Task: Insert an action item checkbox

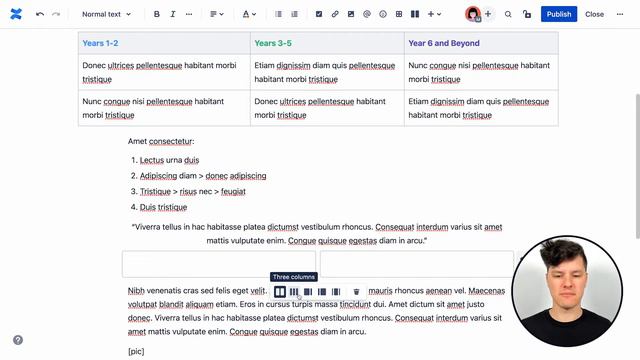Action: 319,14
